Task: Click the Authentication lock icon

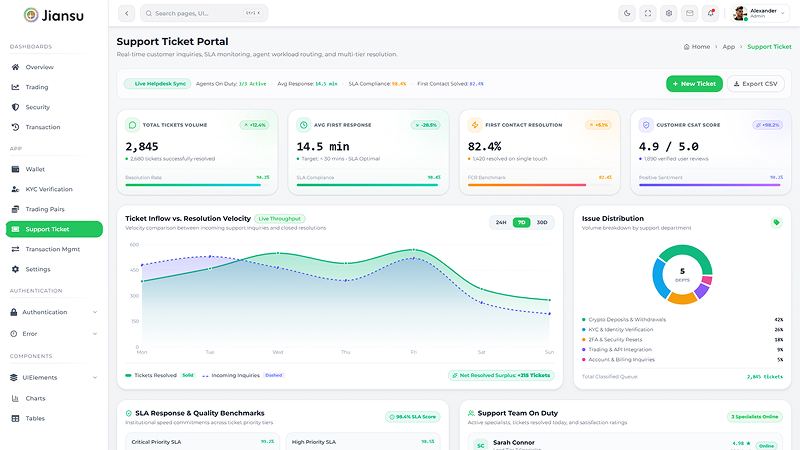Action: tap(14, 312)
